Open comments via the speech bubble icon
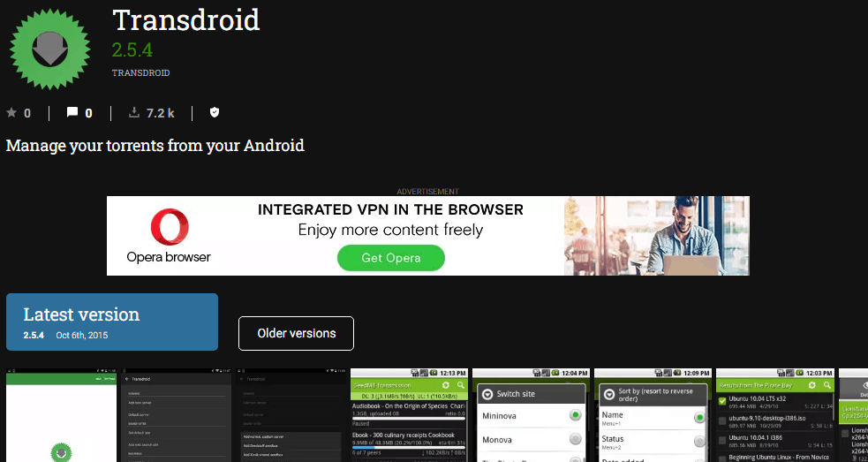This screenshot has width=868, height=462. point(72,112)
